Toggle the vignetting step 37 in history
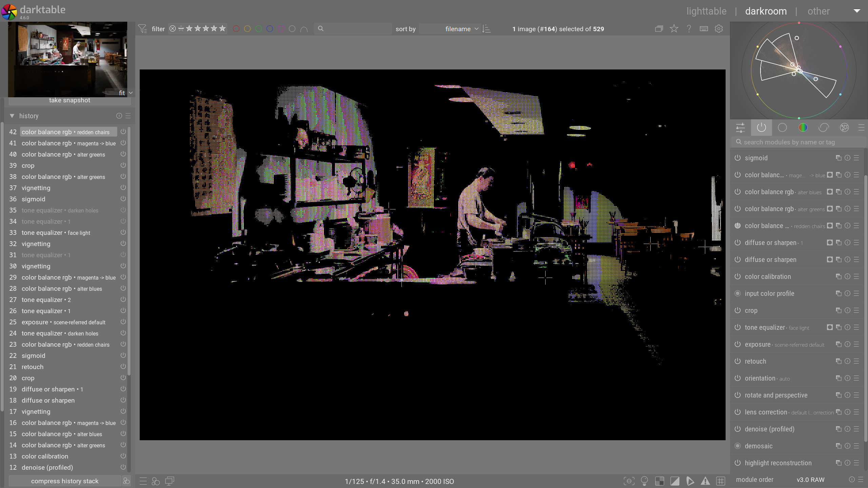Viewport: 868px width, 488px height. 123,187
